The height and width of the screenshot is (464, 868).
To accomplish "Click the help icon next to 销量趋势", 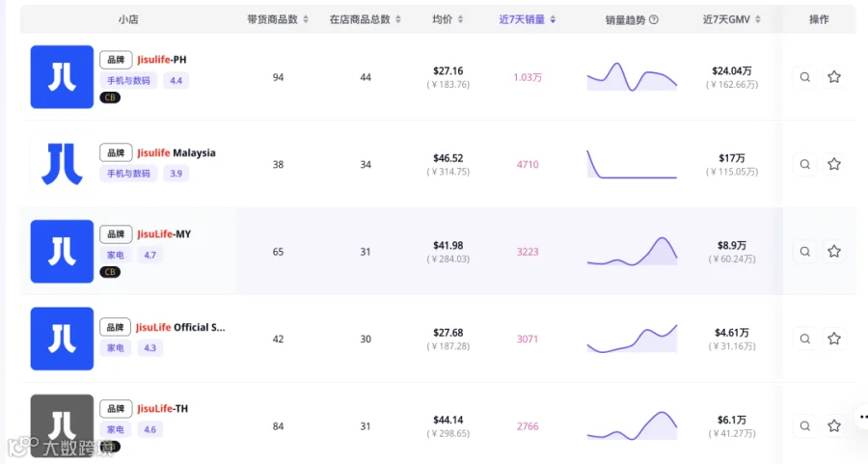I will (x=654, y=19).
